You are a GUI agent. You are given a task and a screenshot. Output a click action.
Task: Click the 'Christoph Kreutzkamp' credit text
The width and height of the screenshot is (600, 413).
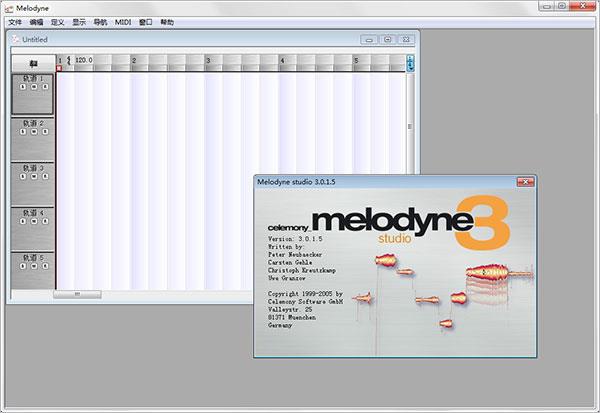[302, 270]
